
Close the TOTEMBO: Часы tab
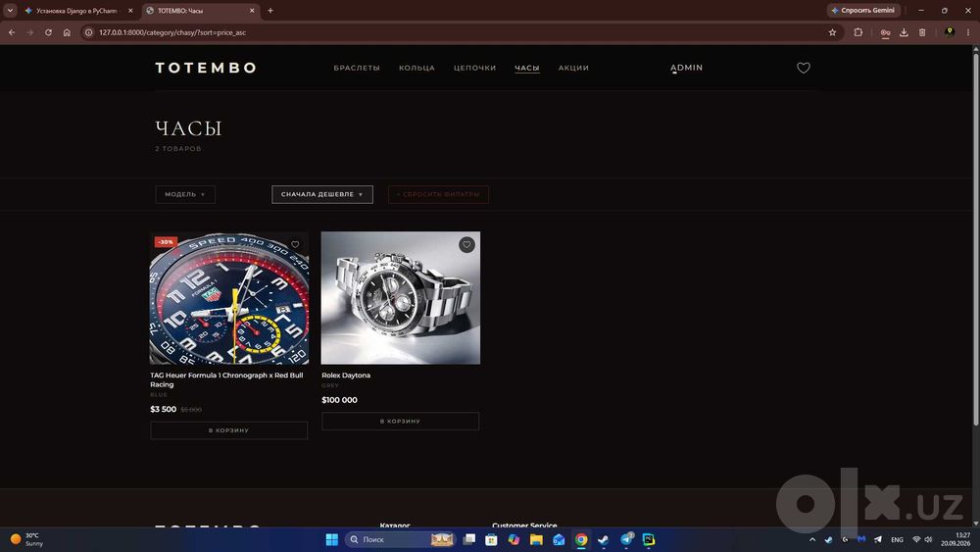point(252,11)
